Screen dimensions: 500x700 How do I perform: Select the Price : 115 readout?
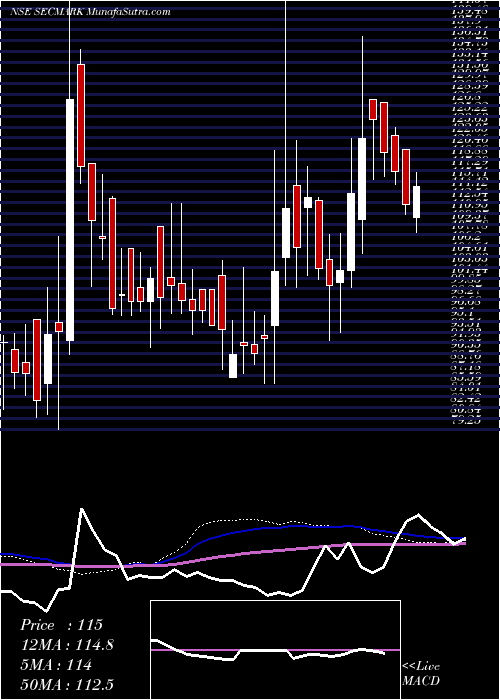click(62, 625)
